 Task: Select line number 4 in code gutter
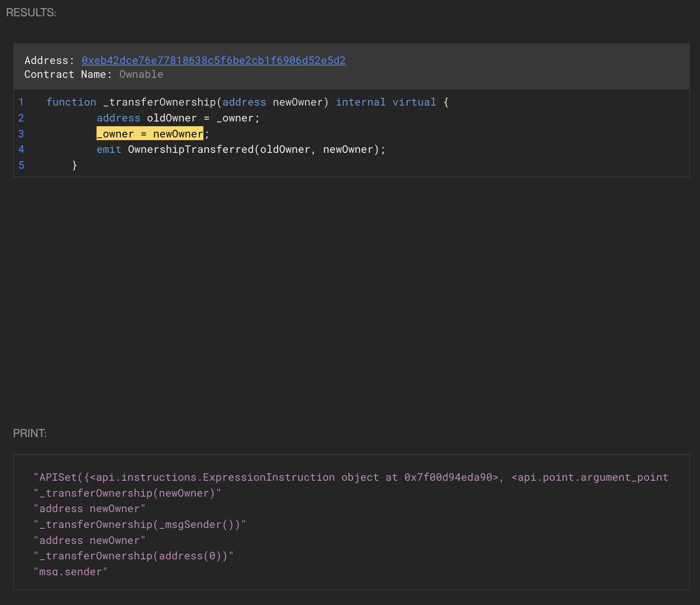(x=21, y=149)
